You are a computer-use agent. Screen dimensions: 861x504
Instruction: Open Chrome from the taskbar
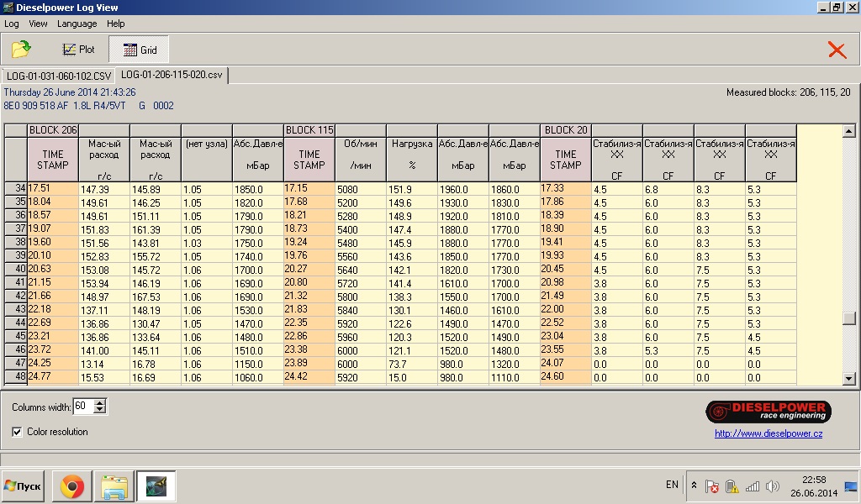coord(71,486)
